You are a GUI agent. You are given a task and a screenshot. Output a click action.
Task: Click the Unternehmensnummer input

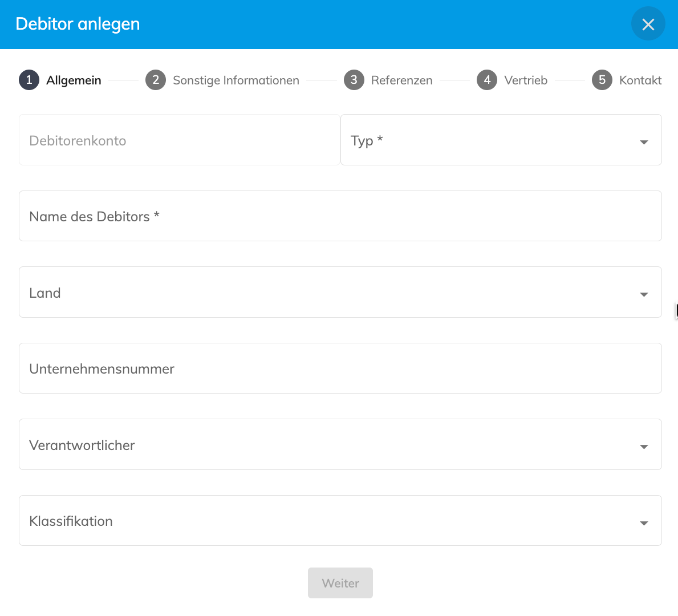pyautogui.click(x=340, y=368)
